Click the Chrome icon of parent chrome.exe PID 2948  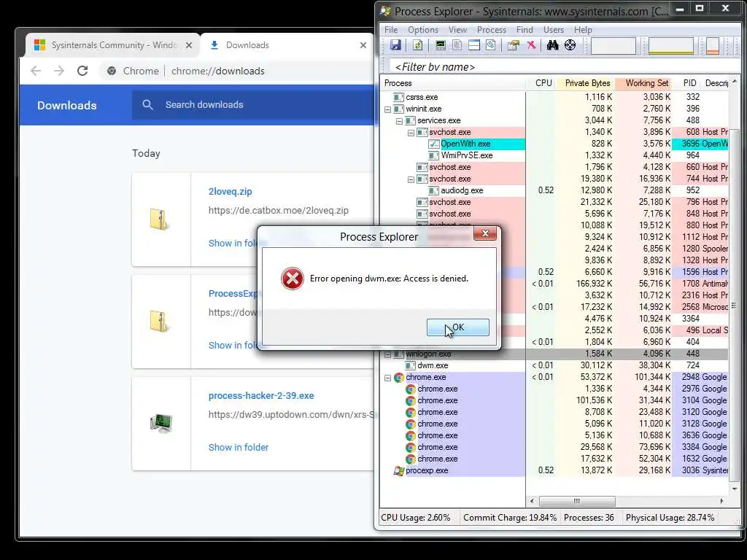(399, 377)
